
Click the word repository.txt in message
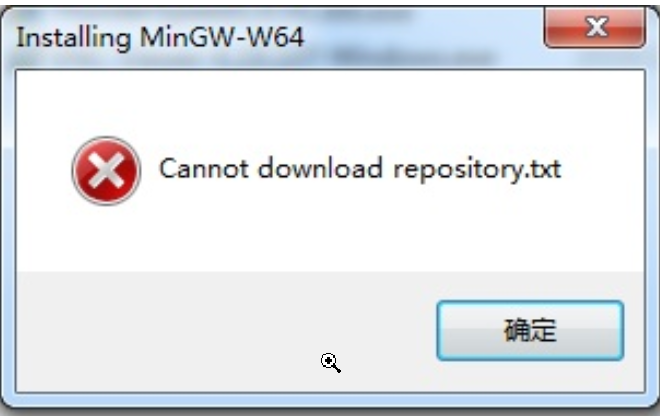coord(477,170)
